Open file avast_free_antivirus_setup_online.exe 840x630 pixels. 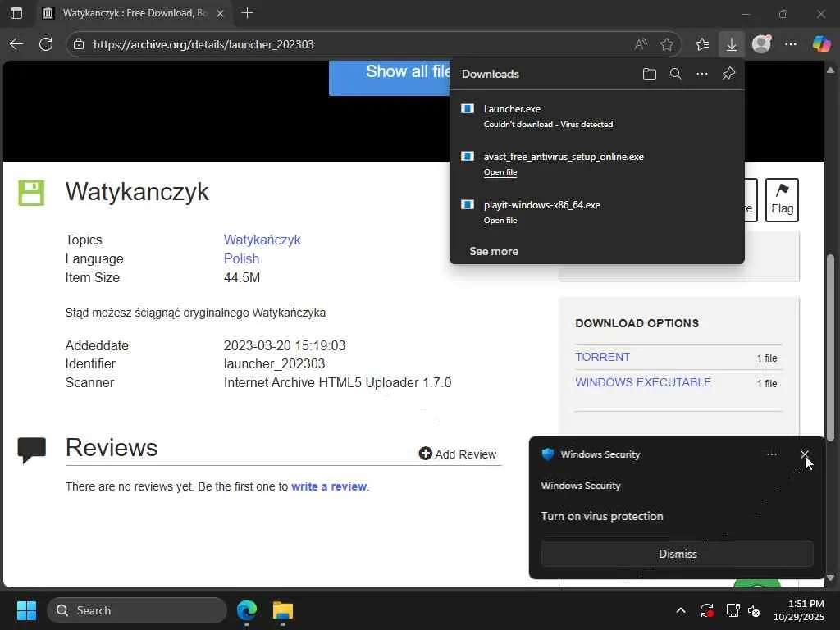click(500, 172)
